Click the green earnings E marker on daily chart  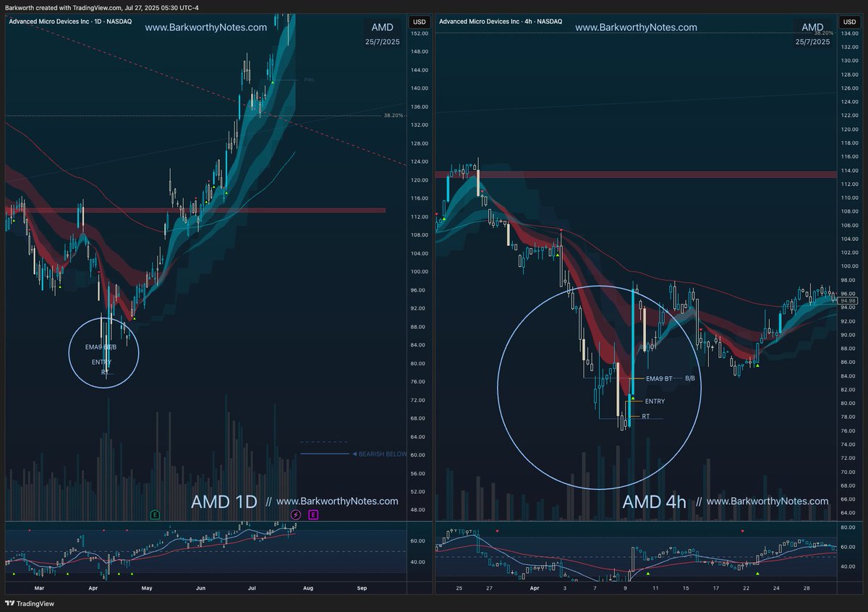(155, 514)
